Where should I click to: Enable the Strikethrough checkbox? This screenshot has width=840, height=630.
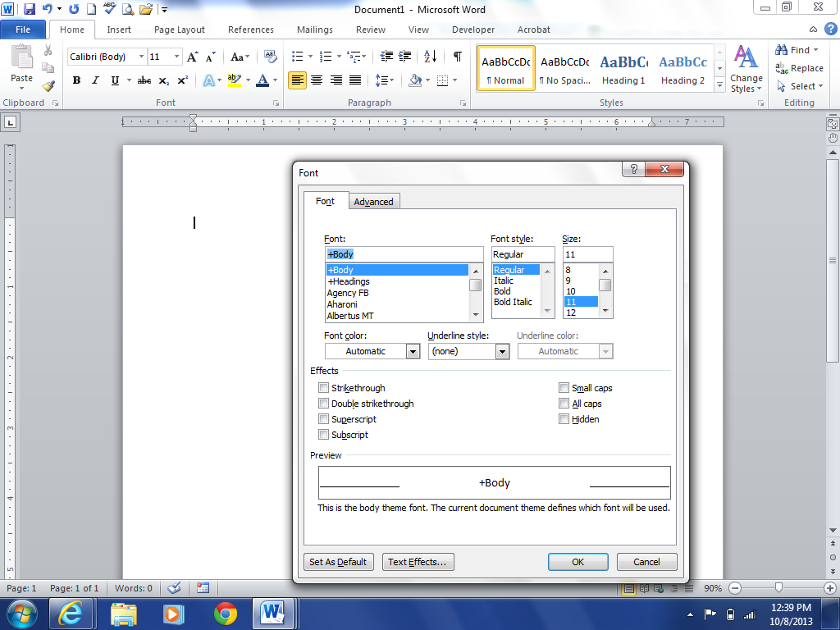tap(324, 388)
